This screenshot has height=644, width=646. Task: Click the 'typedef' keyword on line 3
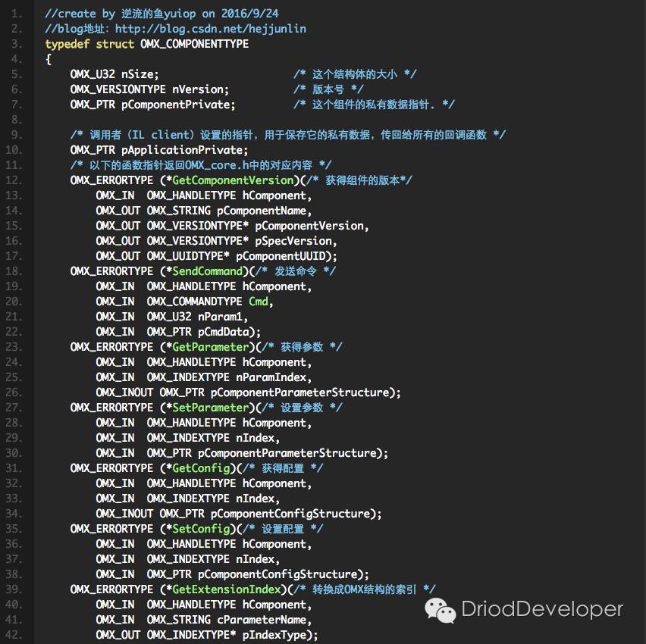(67, 44)
